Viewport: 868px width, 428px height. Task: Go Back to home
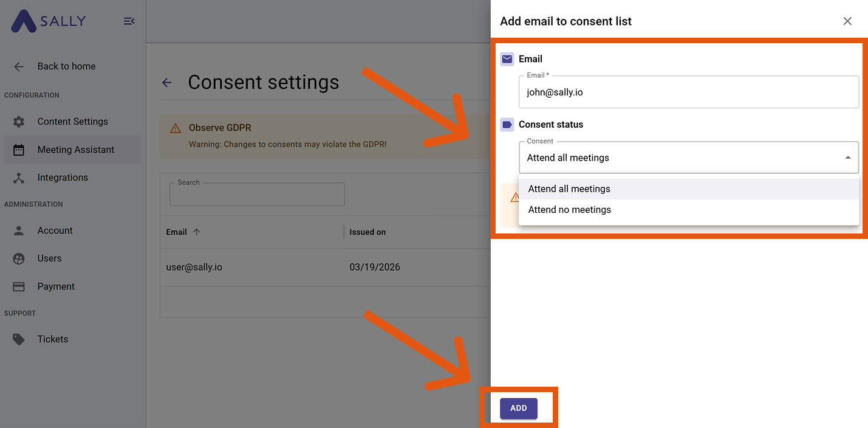coord(66,66)
